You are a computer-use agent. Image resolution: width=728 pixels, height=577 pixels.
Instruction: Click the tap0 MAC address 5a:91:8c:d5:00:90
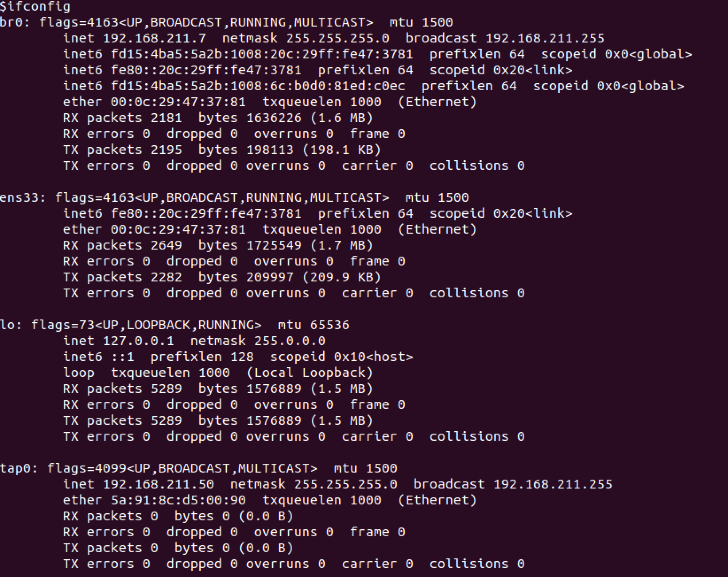178,500
